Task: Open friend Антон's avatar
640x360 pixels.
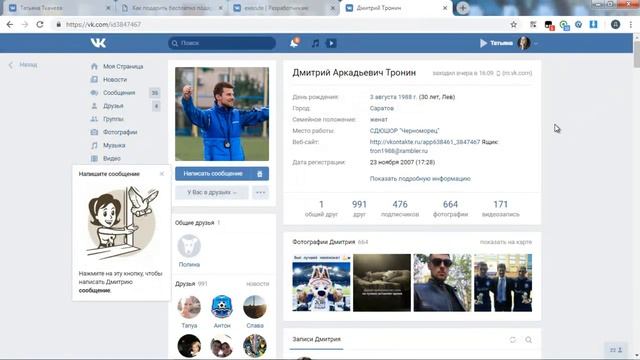Action: click(x=222, y=307)
